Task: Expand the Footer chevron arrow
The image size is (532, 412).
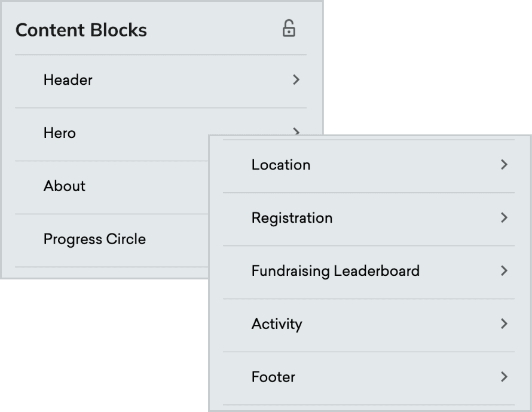Action: point(504,377)
